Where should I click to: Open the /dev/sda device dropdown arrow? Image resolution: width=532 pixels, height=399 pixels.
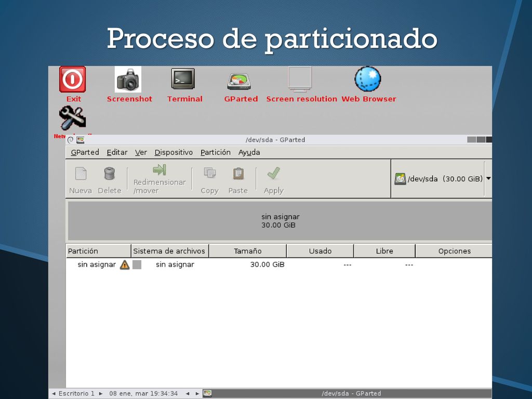coord(488,179)
